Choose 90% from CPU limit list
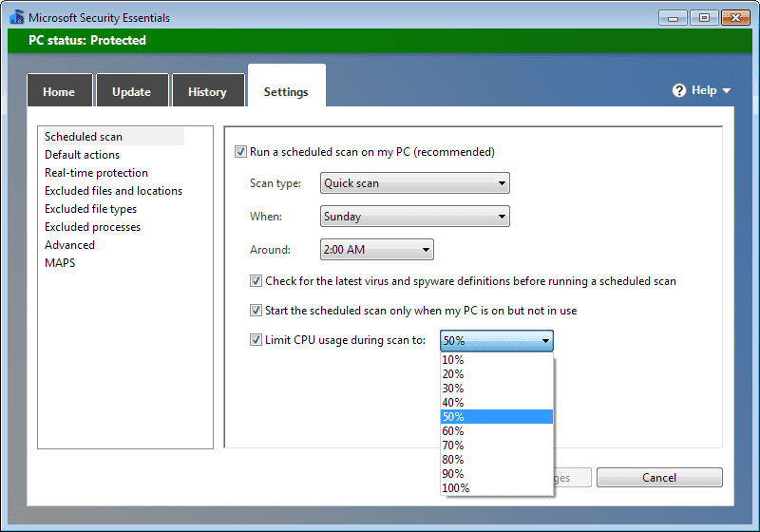760x532 pixels. pyautogui.click(x=496, y=473)
